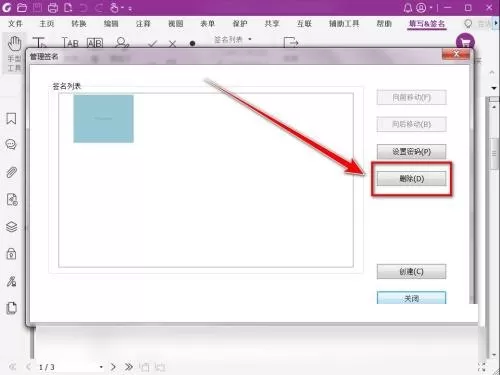Select the X cross mark fill tool
The width and height of the screenshot is (500, 375).
[x=172, y=44]
